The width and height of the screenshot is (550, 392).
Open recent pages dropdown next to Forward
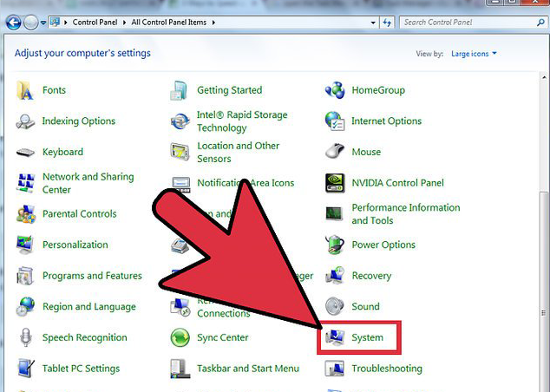pyautogui.click(x=43, y=23)
